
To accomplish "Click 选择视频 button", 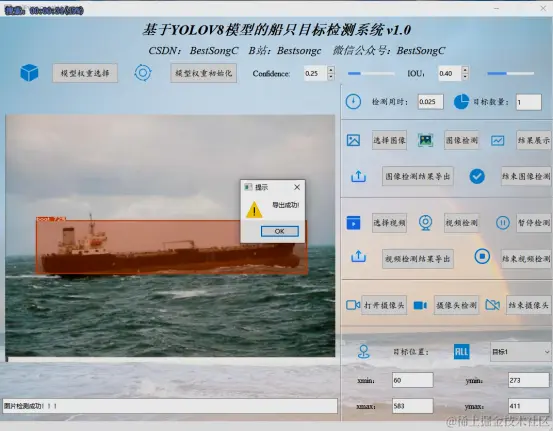I will pyautogui.click(x=389, y=223).
